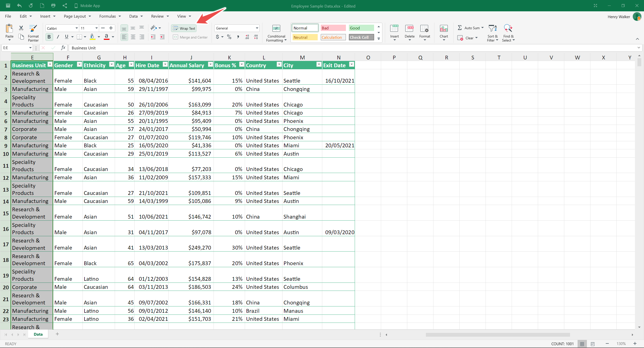Screen dimensions: 644x348
Task: Click Merge and Center button
Action: 190,37
